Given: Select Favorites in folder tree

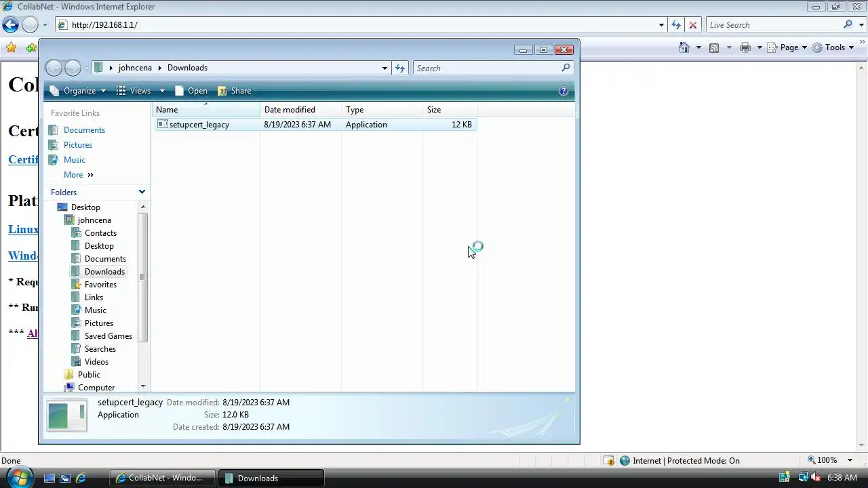Looking at the screenshot, I should [100, 285].
